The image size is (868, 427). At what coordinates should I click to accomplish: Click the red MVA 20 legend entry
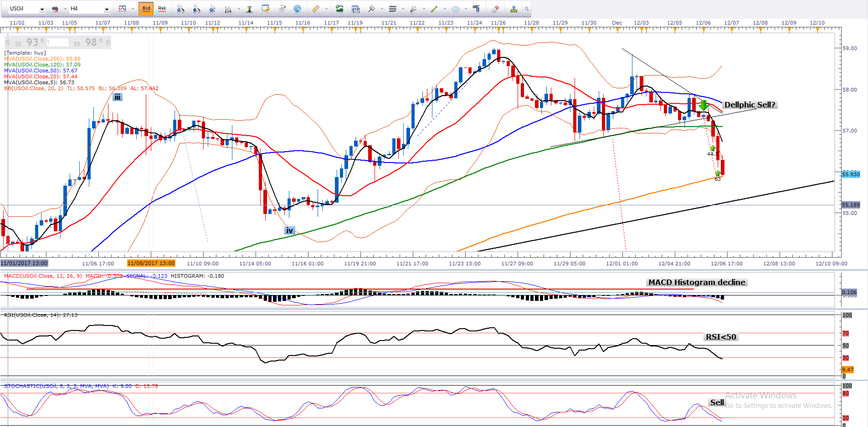click(x=41, y=76)
